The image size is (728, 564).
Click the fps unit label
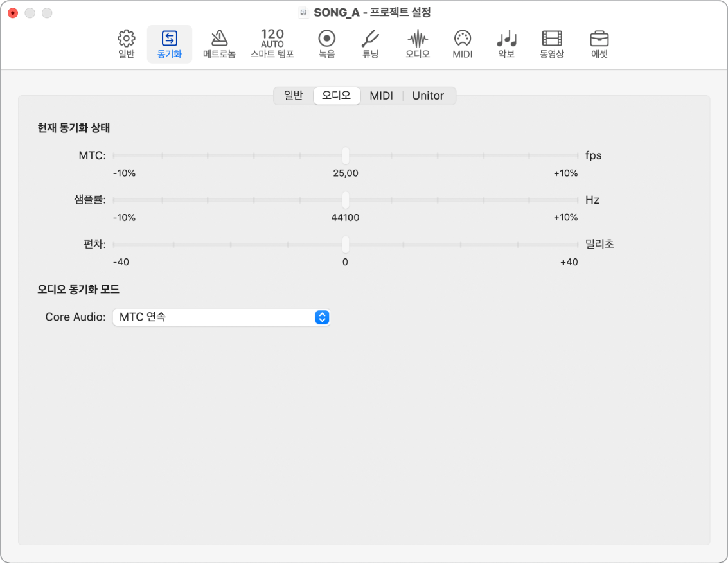pyautogui.click(x=593, y=155)
